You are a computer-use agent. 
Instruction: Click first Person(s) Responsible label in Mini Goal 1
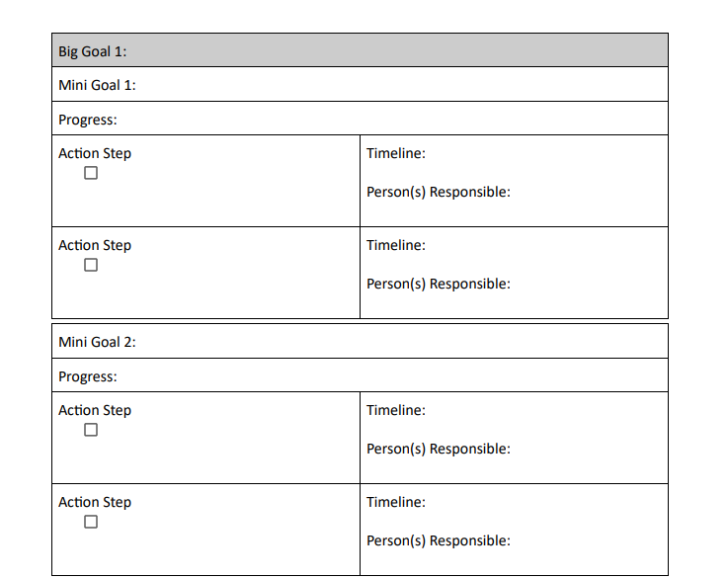439,192
